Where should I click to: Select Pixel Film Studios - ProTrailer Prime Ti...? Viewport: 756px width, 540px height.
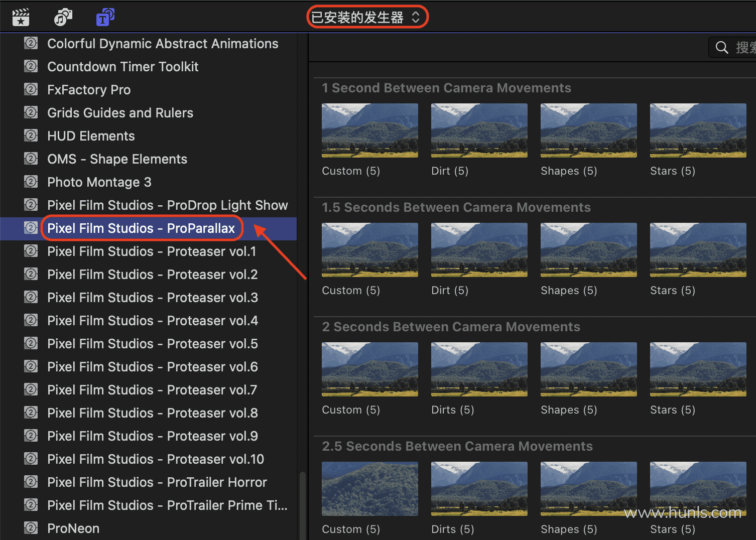coord(149,505)
